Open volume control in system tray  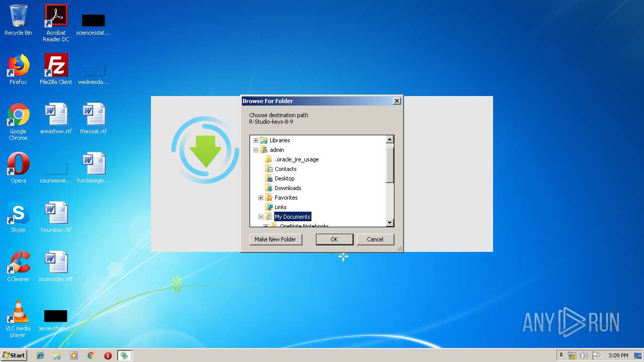[x=584, y=355]
